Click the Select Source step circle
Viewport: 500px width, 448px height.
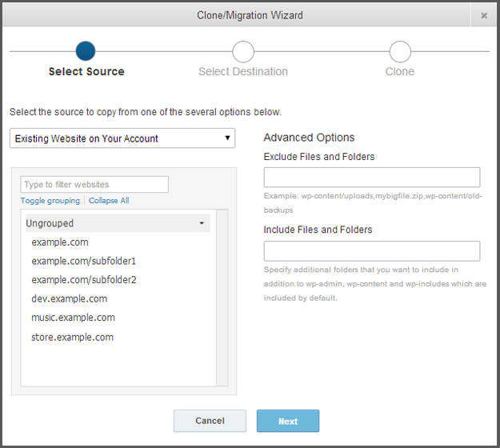tap(86, 52)
